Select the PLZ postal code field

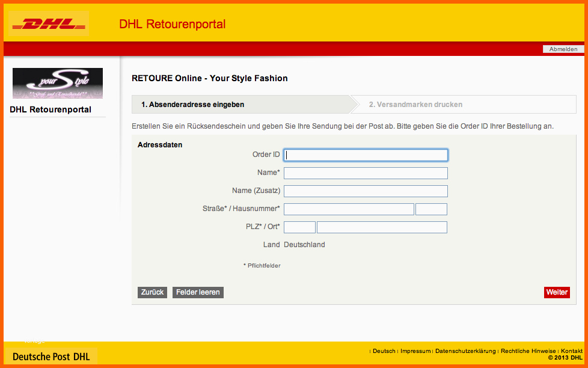point(299,227)
